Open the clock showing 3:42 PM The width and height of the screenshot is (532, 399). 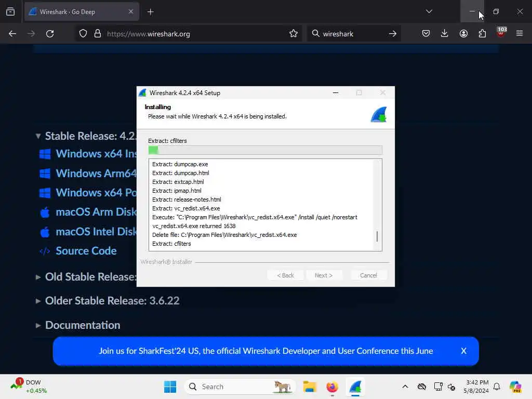[477, 387]
